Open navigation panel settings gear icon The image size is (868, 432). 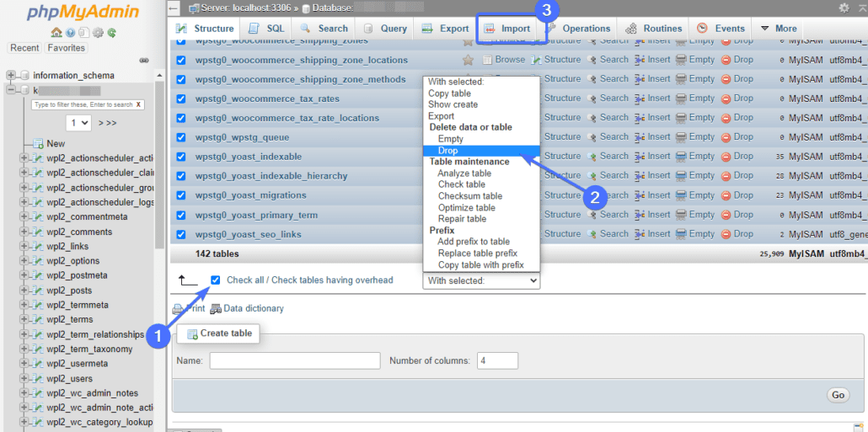[x=98, y=33]
